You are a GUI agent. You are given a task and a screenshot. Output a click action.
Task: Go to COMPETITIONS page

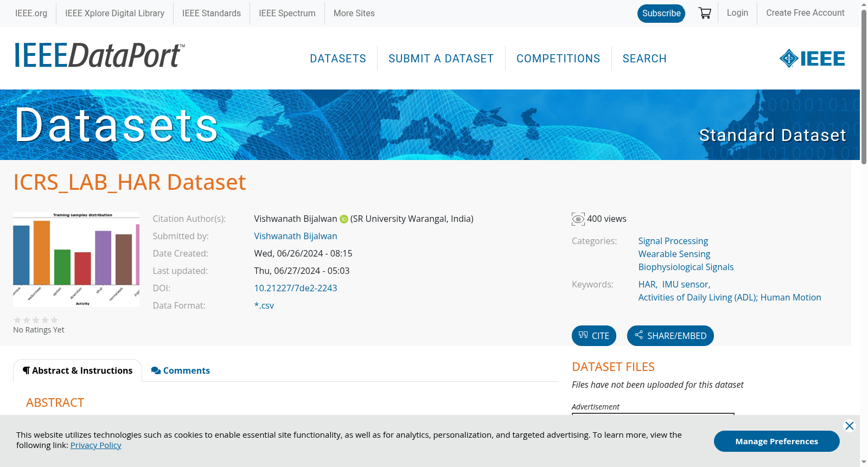point(558,59)
